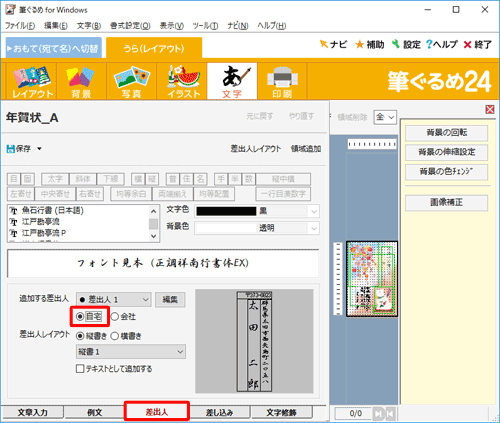Click the 保存 save floppy icon
This screenshot has width=500, height=423.
[x=11, y=149]
